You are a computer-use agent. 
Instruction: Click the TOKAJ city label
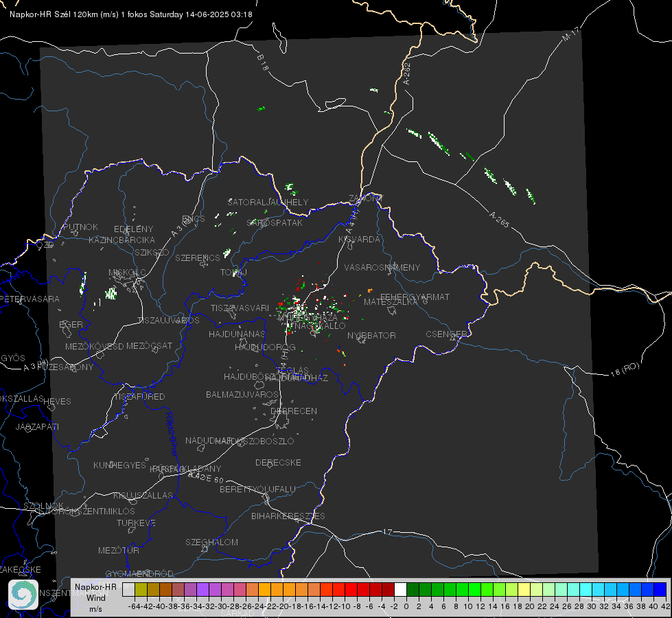tap(233, 273)
